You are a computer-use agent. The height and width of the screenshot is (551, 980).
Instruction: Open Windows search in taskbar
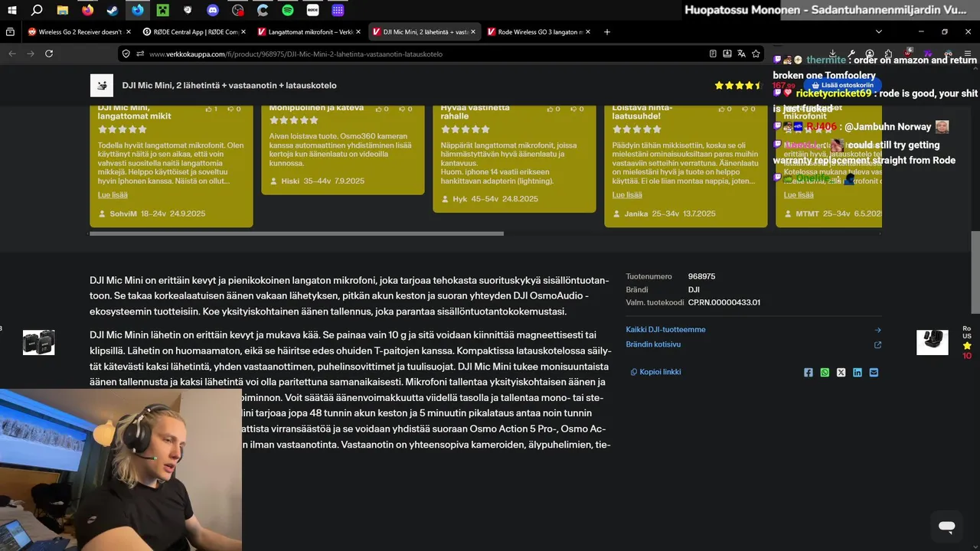pos(37,10)
